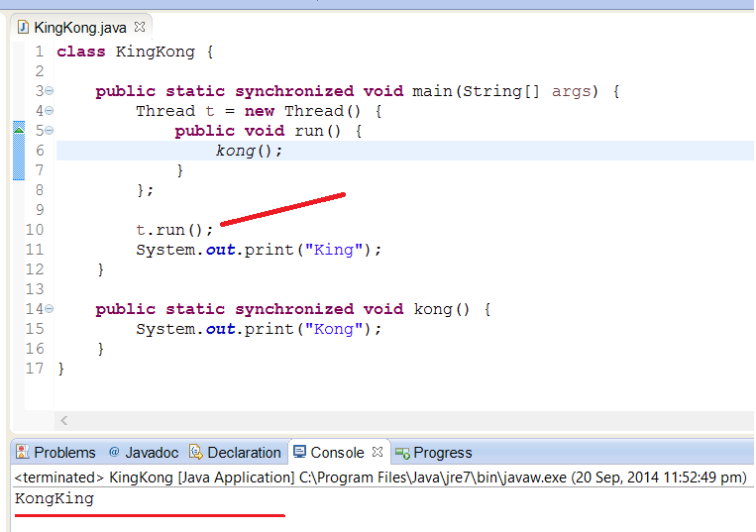Screen dimensions: 756x532
Task: Click the terminated KingKong launch description line
Action: (380, 478)
